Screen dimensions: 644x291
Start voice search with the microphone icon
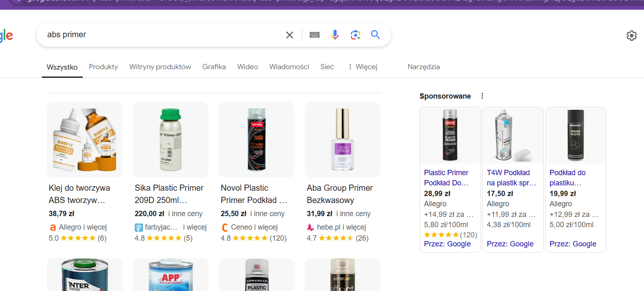pos(335,35)
